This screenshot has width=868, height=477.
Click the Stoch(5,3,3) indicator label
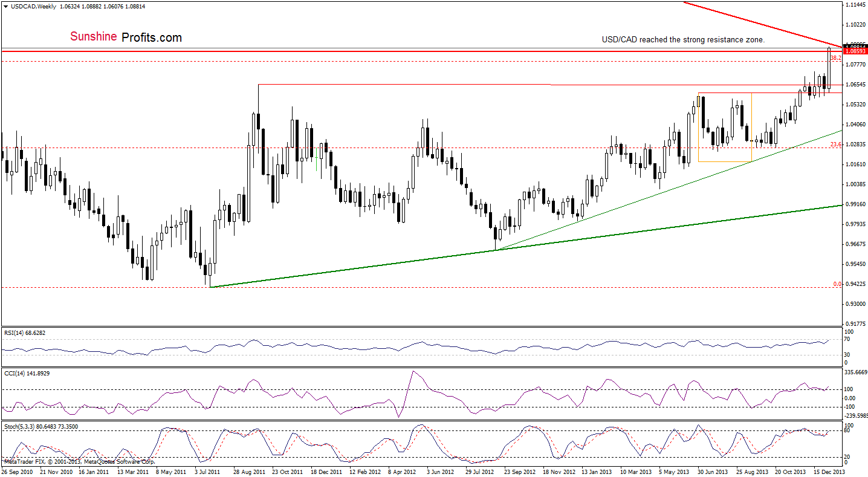40,426
